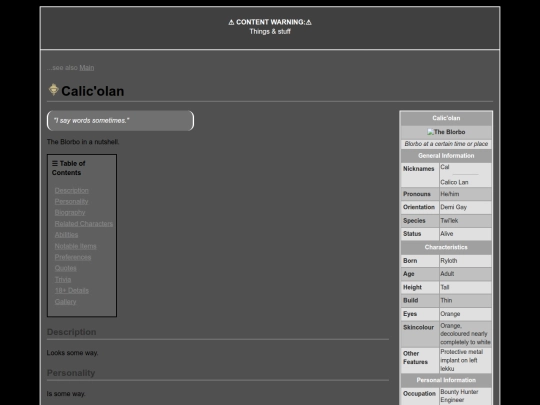Click 'The Blorbo in a nutshell.' text
540x405 pixels.
[x=83, y=142]
